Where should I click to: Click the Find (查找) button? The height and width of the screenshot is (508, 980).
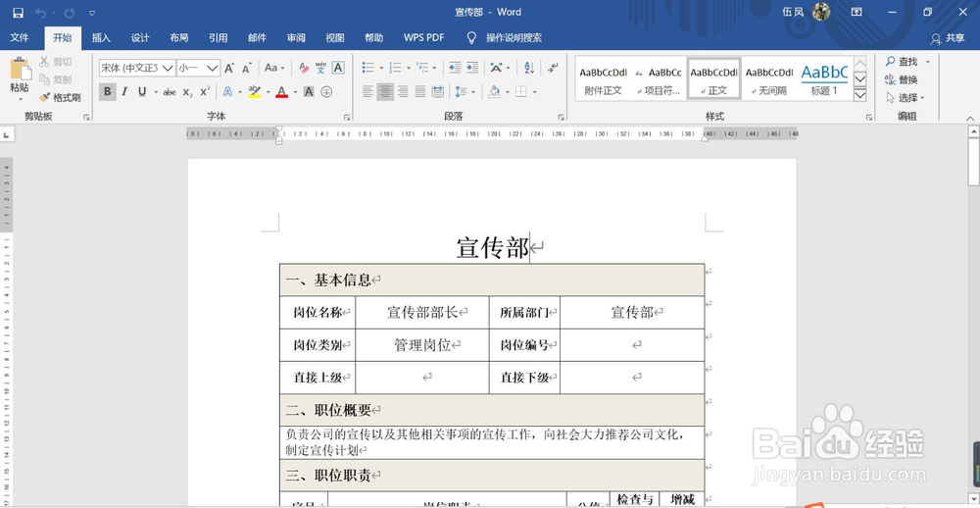coord(902,62)
